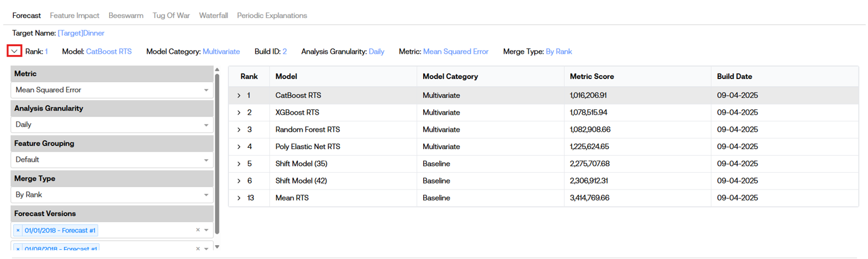This screenshot has height=259, width=868.
Task: Open the Metric dropdown
Action: (112, 90)
